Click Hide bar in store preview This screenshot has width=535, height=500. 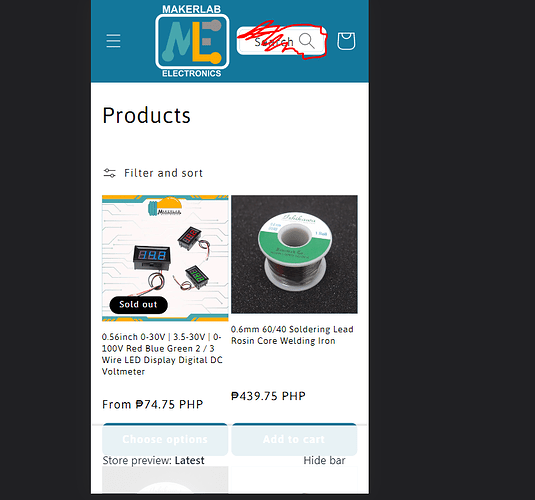(324, 460)
